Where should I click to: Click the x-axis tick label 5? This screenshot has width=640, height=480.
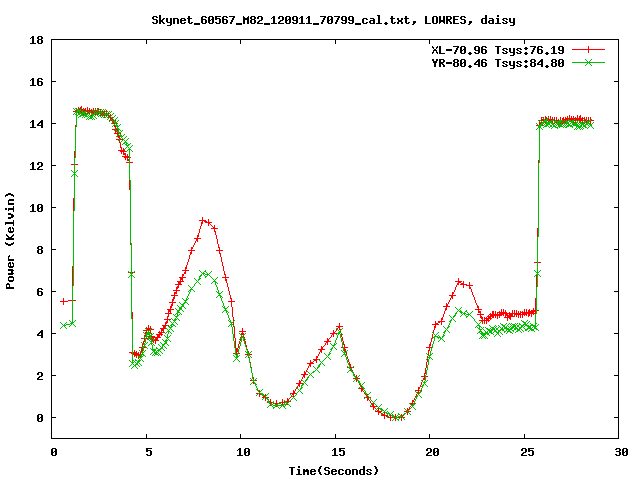tap(148, 452)
